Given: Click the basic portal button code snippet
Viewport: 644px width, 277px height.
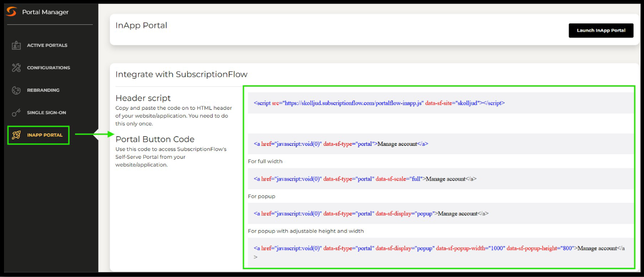Looking at the screenshot, I should [x=441, y=144].
